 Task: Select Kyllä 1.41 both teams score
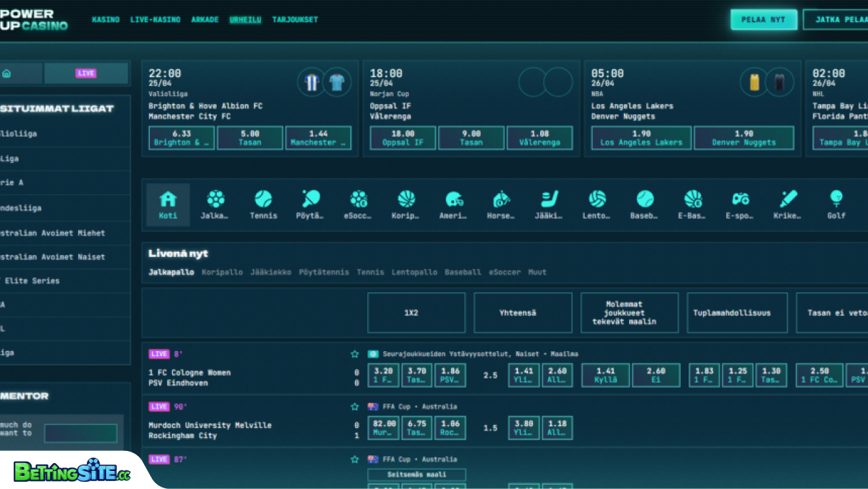(x=606, y=376)
